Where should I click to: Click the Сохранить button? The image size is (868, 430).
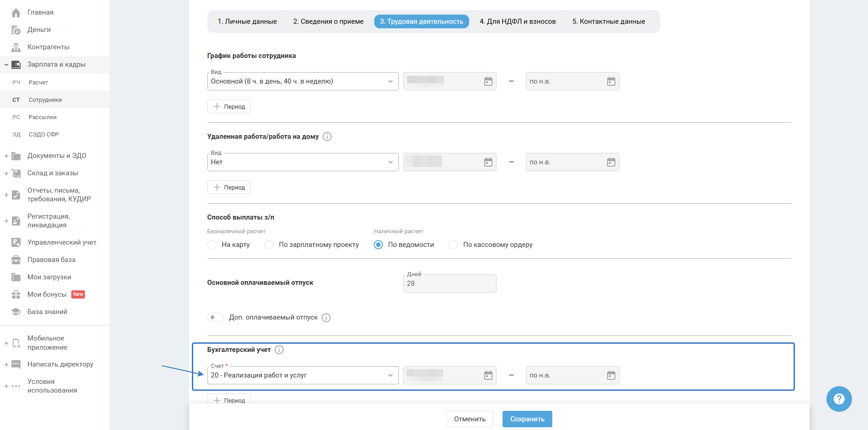pos(527,419)
